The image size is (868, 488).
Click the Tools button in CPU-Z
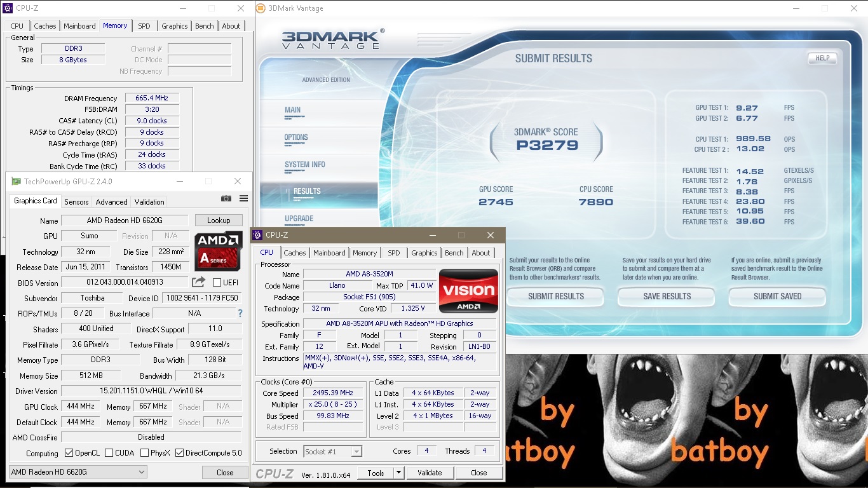click(376, 473)
